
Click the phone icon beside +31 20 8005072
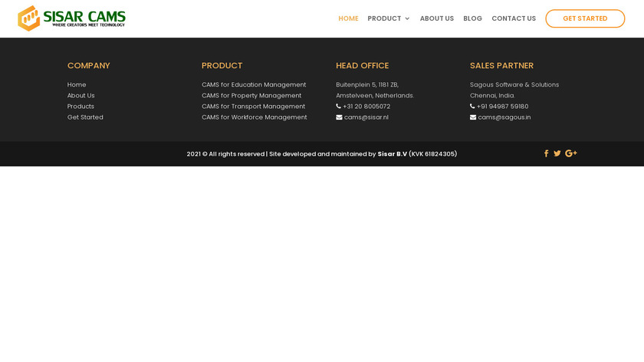pyautogui.click(x=338, y=106)
